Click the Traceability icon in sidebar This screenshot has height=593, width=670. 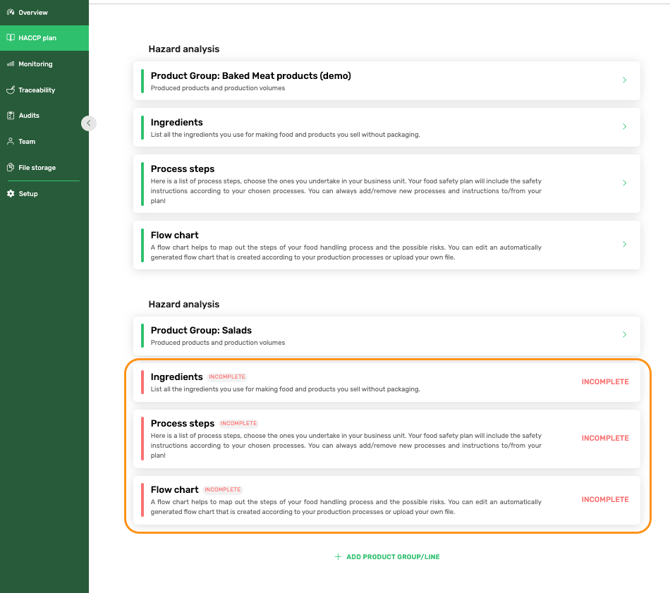click(x=10, y=90)
